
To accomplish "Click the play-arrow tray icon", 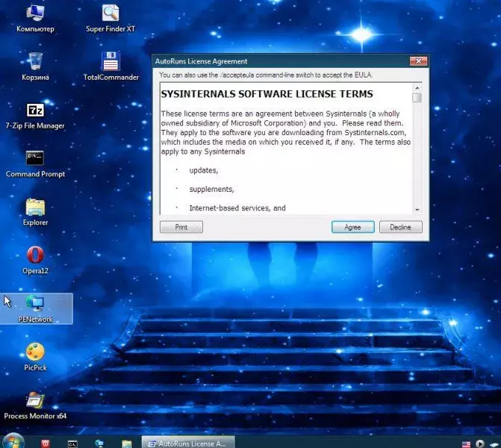I will [x=479, y=444].
